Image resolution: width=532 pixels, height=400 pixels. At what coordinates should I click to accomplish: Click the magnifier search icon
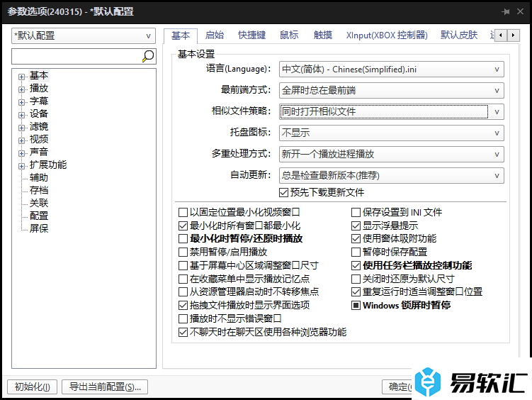[148, 56]
